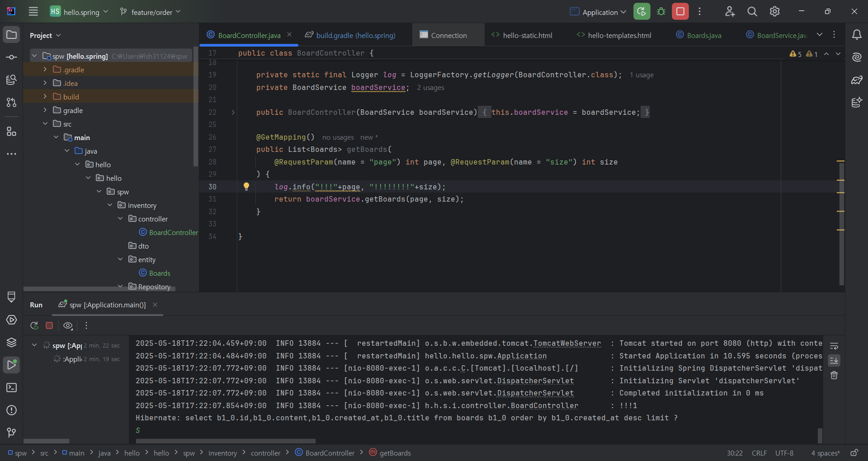868x461 pixels.
Task: Open the Commit tool window
Action: click(x=11, y=57)
